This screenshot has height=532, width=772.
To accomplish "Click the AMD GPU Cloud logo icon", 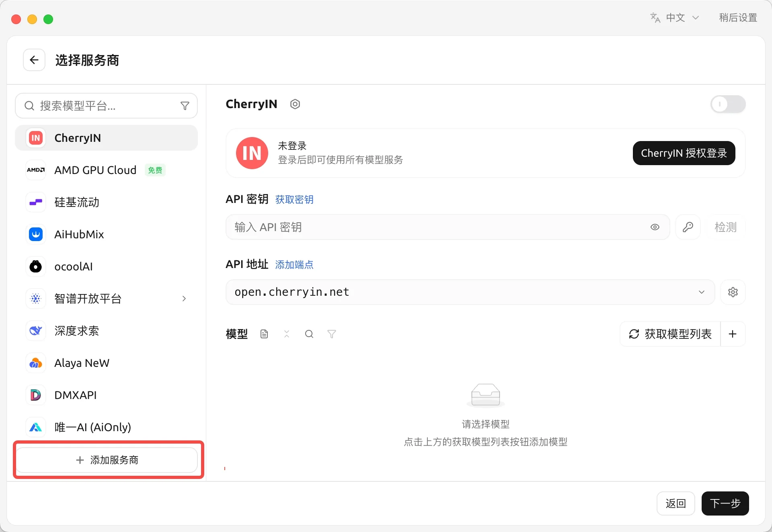I will pyautogui.click(x=36, y=170).
